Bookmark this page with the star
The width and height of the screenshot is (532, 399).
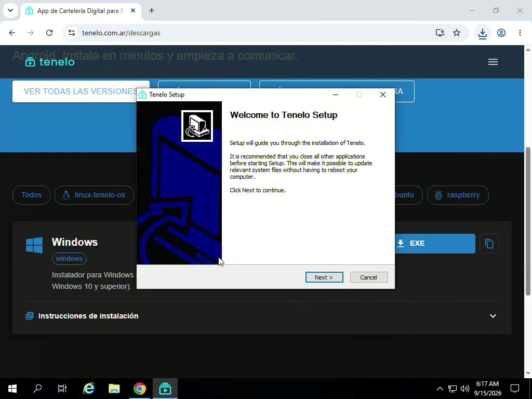[x=457, y=33]
